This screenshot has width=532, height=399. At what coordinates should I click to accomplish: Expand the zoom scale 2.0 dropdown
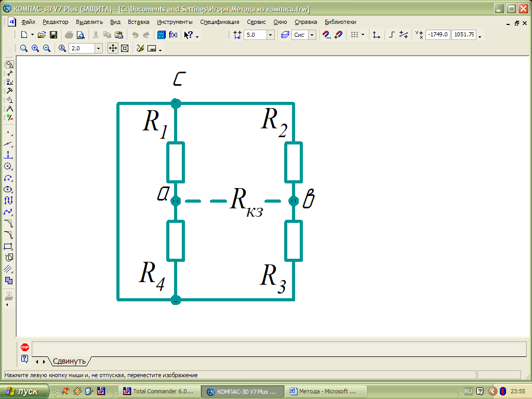click(x=99, y=48)
